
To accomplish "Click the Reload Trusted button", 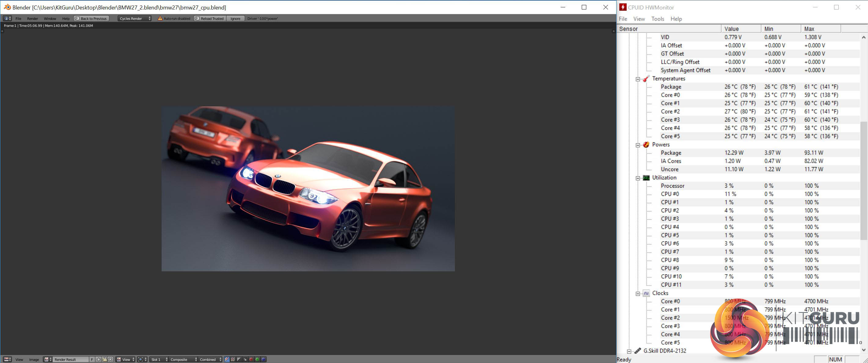I will pos(210,19).
